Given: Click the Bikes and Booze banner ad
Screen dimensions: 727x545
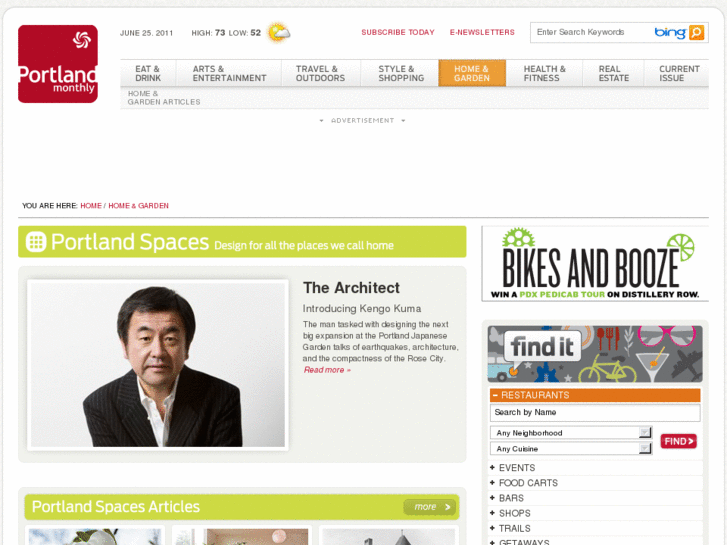Looking at the screenshot, I should coord(595,264).
